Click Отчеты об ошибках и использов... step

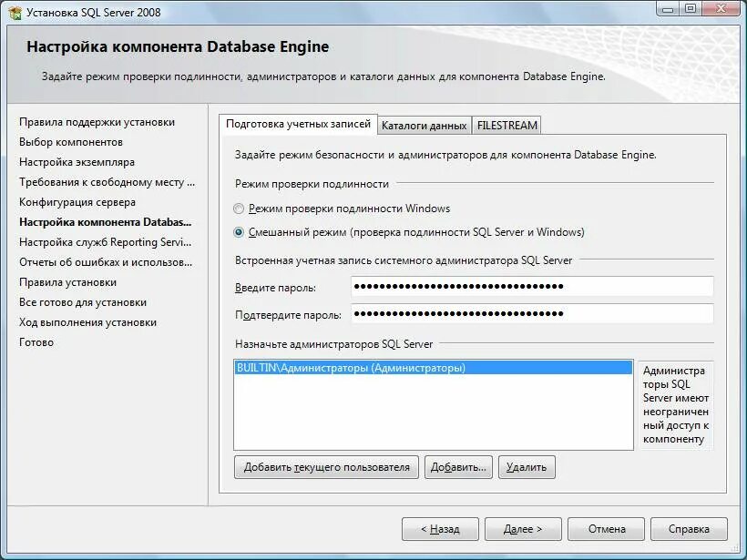click(x=106, y=262)
